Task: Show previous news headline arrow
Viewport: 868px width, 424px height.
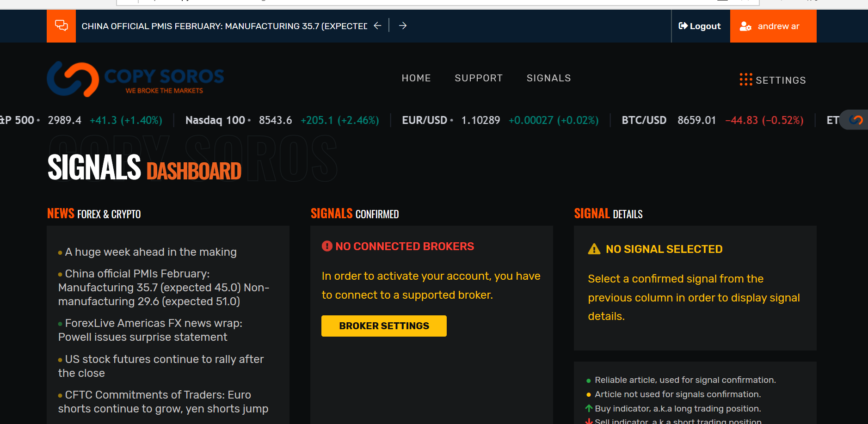Action: (x=377, y=26)
